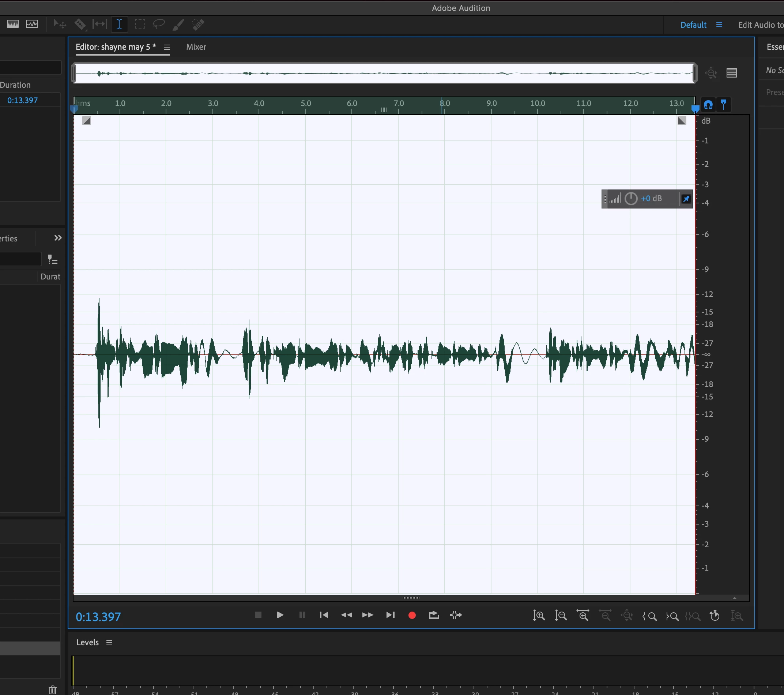The width and height of the screenshot is (784, 695).
Task: Select the Spot Healing Brush tool
Action: click(198, 25)
